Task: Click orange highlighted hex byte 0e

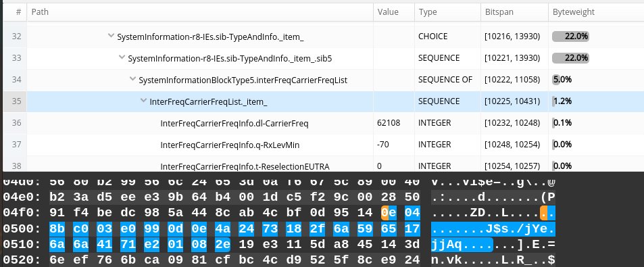Action: [389, 212]
